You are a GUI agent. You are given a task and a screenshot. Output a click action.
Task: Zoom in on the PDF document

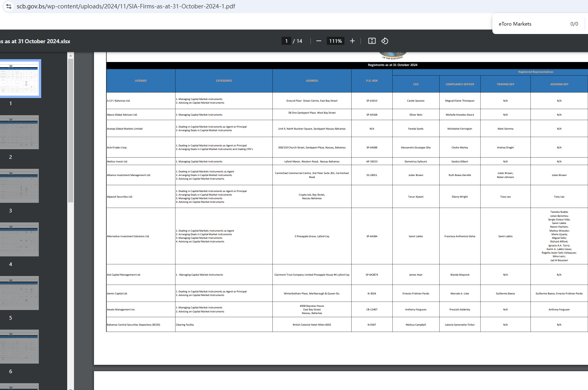coord(352,41)
